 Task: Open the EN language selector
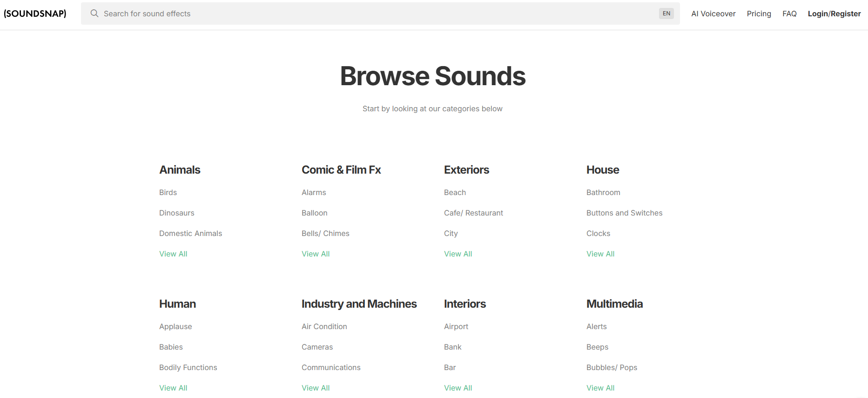[x=666, y=13]
